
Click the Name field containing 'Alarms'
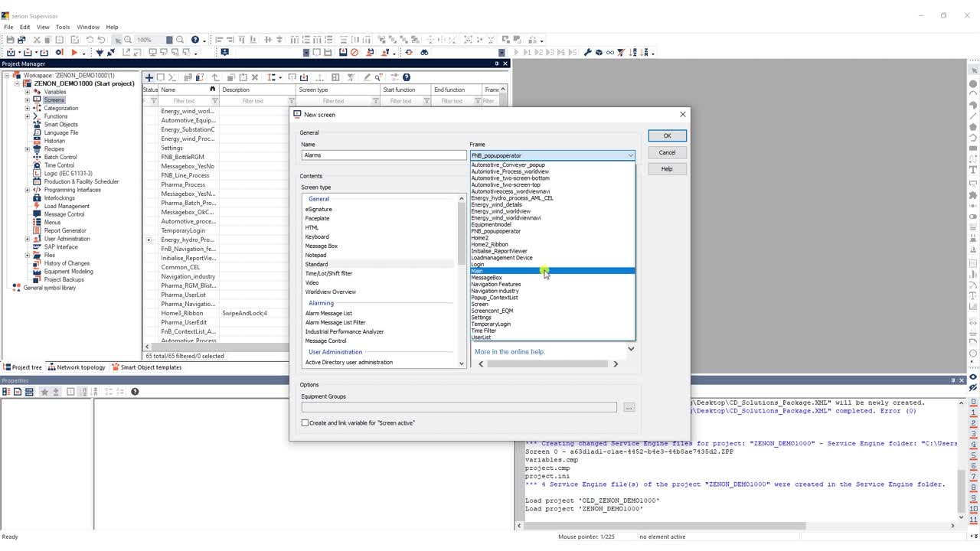pos(384,155)
